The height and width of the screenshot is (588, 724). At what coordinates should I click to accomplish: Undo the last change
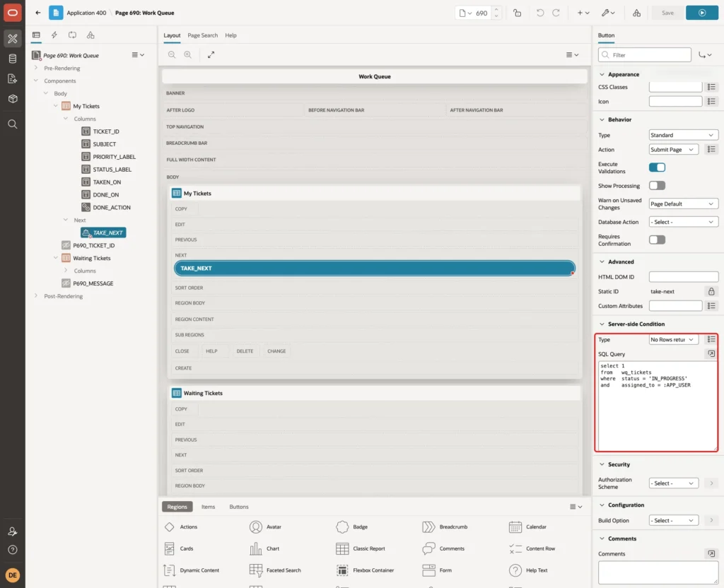539,13
